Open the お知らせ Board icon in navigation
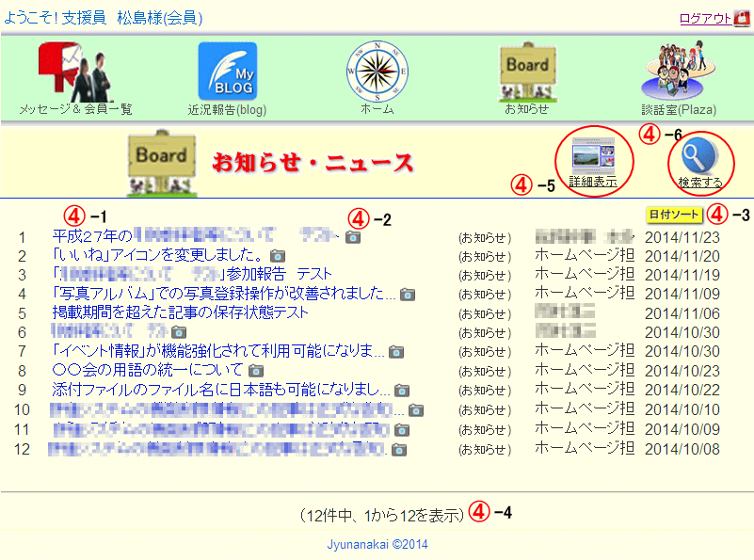Screen dimensions: 754x560 527,72
